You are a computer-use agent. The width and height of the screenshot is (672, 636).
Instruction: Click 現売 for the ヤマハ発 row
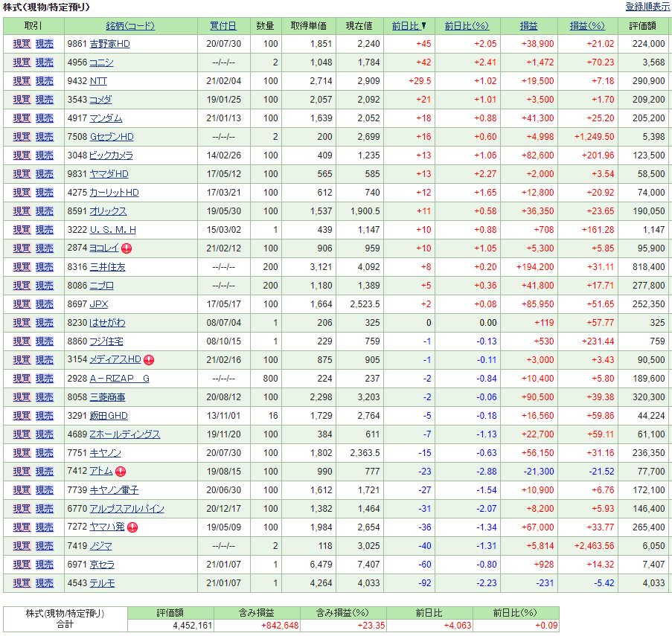(44, 527)
